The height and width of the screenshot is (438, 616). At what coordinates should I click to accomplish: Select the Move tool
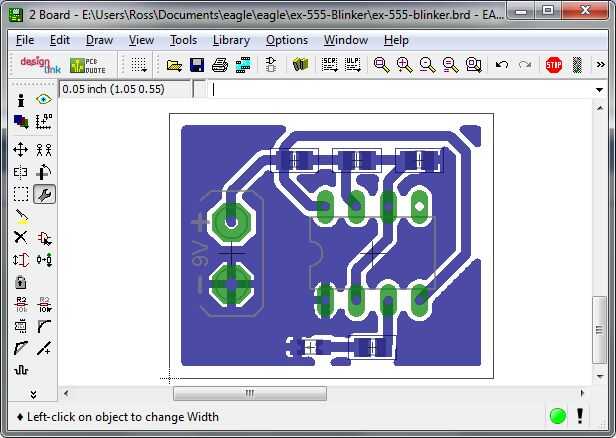[20, 150]
